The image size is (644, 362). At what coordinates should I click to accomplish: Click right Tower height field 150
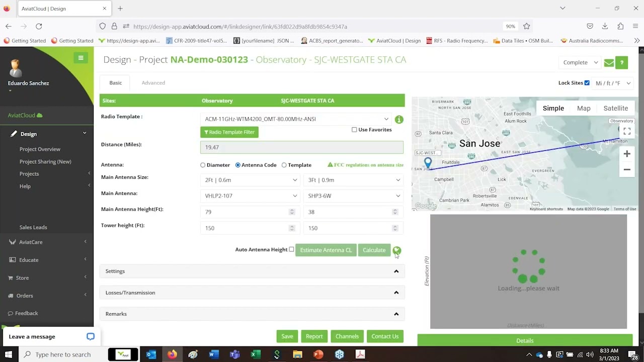(354, 228)
